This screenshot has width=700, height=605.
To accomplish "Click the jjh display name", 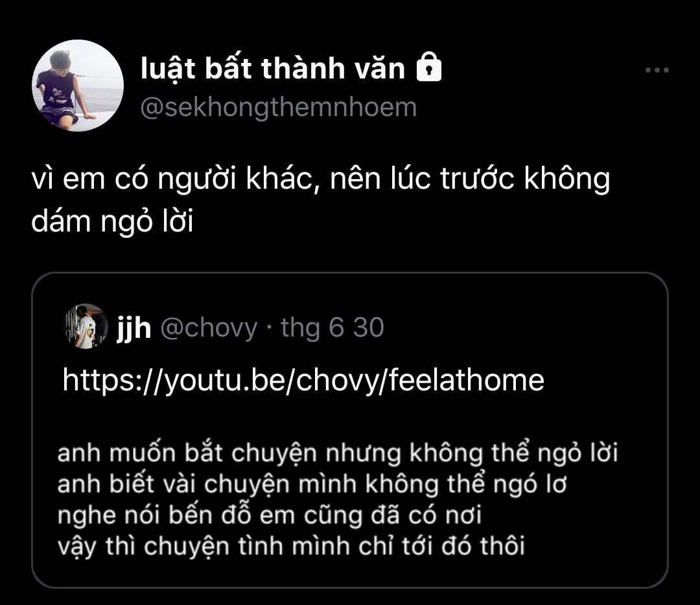I will tap(134, 328).
